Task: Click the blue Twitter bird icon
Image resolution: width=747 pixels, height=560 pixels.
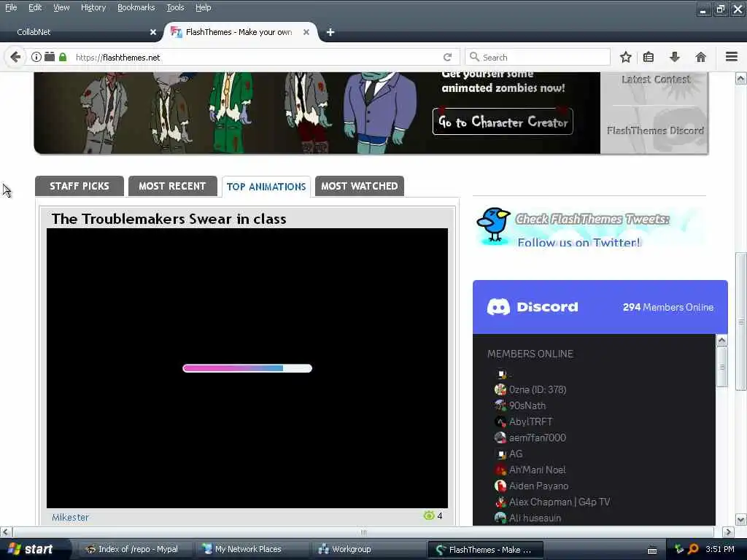Action: coord(494,225)
